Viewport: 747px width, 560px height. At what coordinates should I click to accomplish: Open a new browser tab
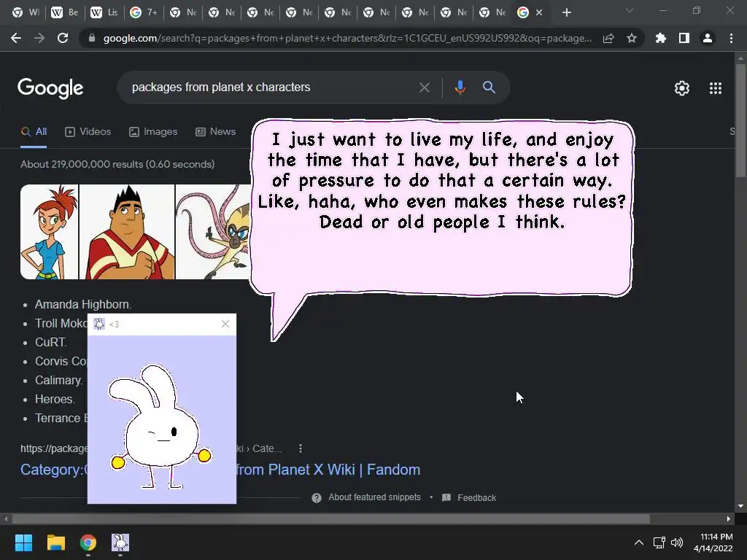click(566, 13)
